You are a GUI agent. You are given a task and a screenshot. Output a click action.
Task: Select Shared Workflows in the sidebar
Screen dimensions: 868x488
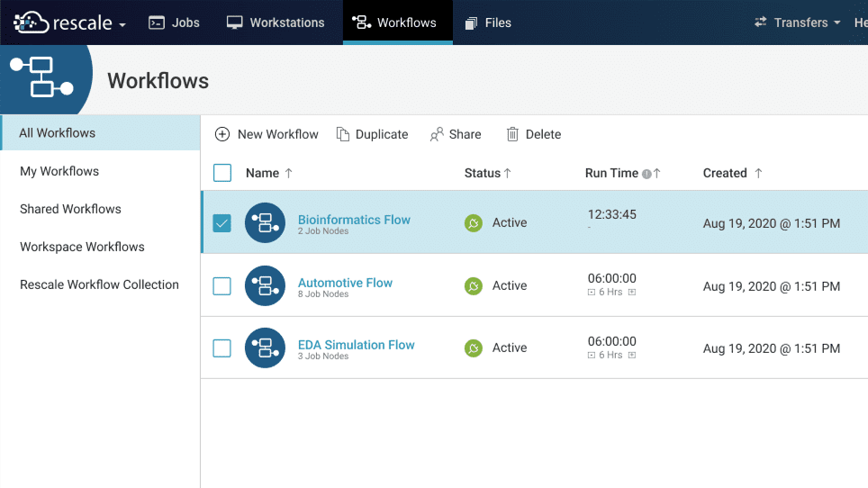click(70, 209)
